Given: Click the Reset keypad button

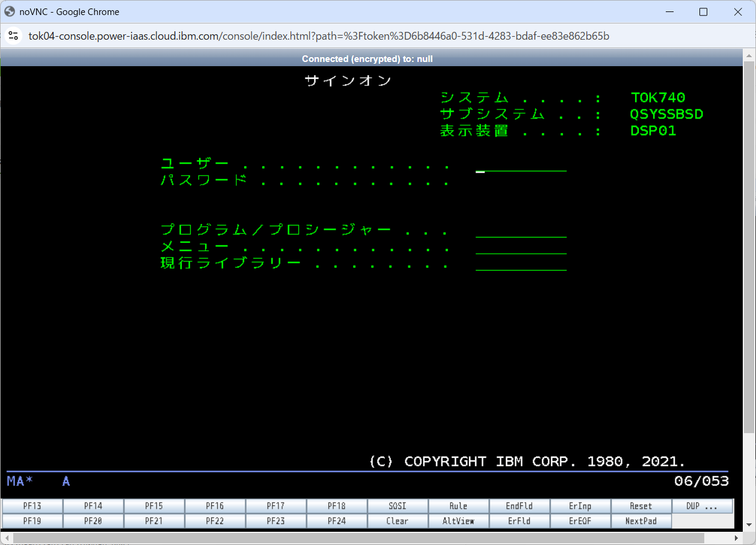Looking at the screenshot, I should point(641,506).
